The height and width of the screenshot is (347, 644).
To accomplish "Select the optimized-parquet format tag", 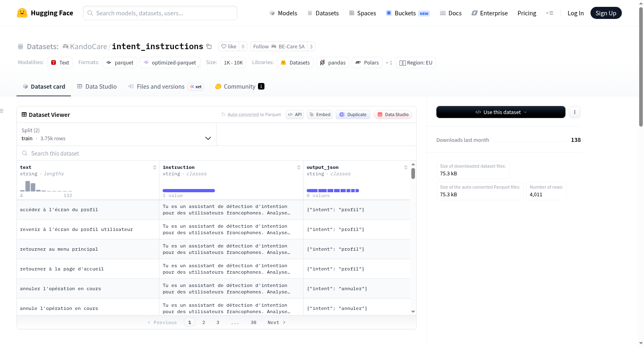I will [x=170, y=62].
